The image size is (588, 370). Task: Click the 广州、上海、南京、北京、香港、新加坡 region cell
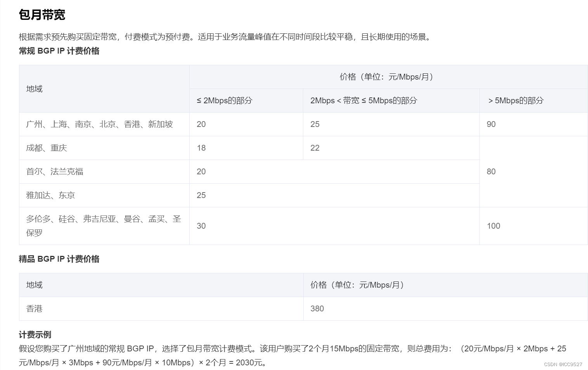click(104, 124)
